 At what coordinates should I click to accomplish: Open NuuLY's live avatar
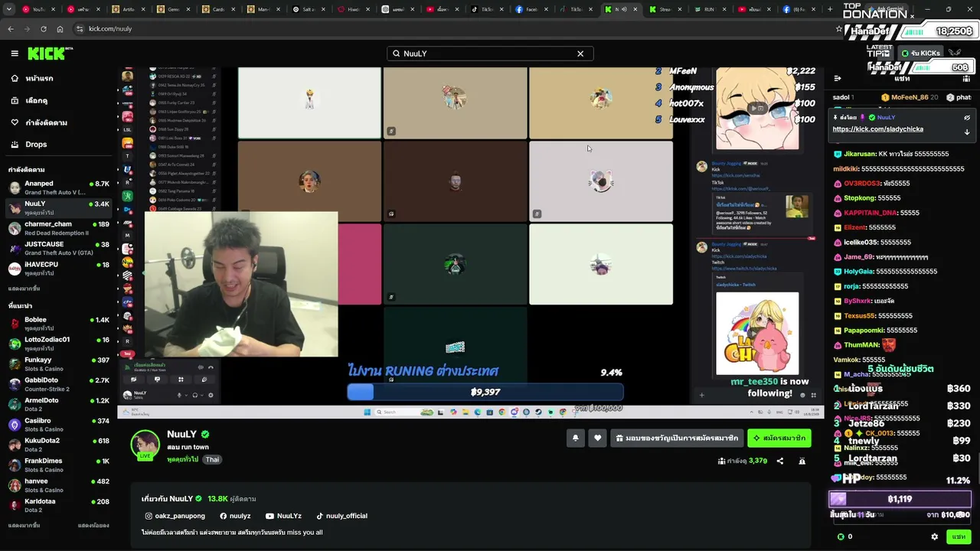145,445
